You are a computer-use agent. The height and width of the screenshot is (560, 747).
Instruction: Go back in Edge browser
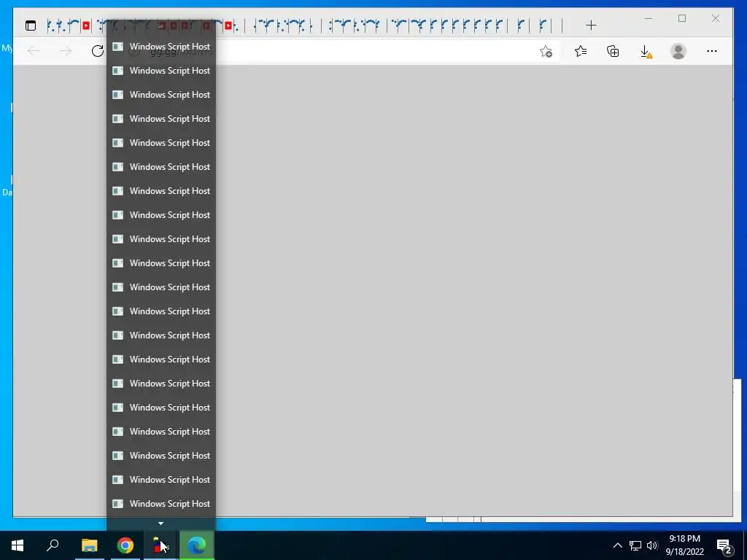pyautogui.click(x=34, y=51)
